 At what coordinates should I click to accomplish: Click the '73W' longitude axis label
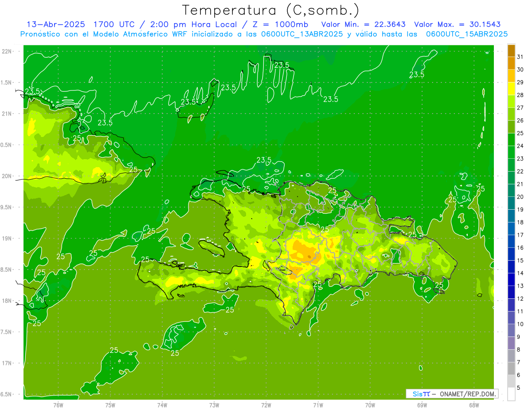click(214, 405)
